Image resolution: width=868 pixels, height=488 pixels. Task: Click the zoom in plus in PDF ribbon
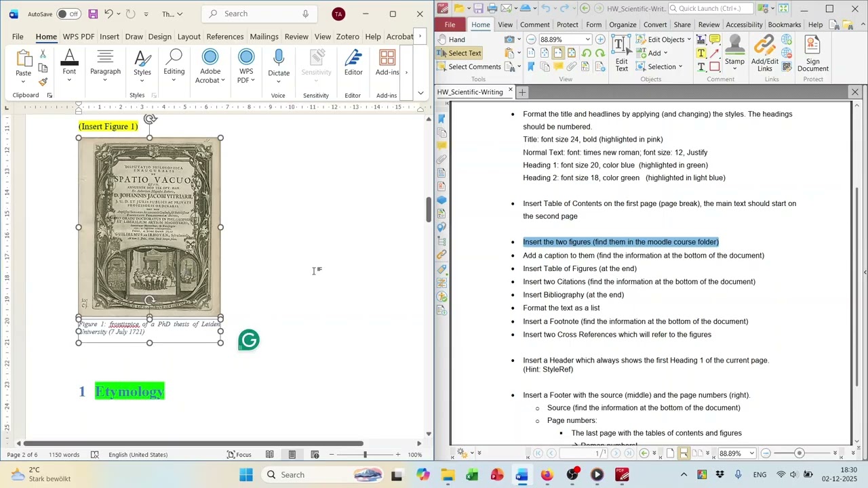[x=599, y=39]
